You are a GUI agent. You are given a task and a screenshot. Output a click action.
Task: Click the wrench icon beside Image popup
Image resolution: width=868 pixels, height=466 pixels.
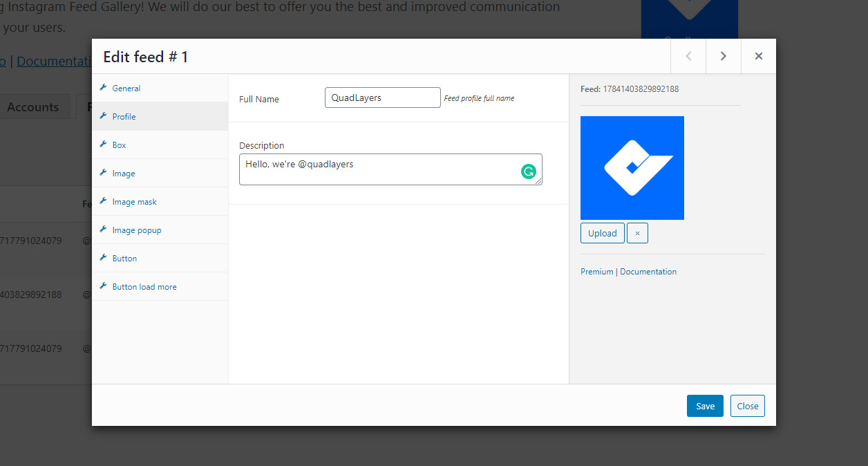click(x=103, y=230)
